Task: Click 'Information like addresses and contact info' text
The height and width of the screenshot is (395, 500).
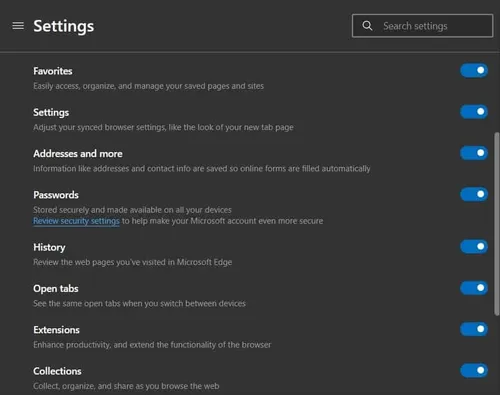Action: pos(202,169)
